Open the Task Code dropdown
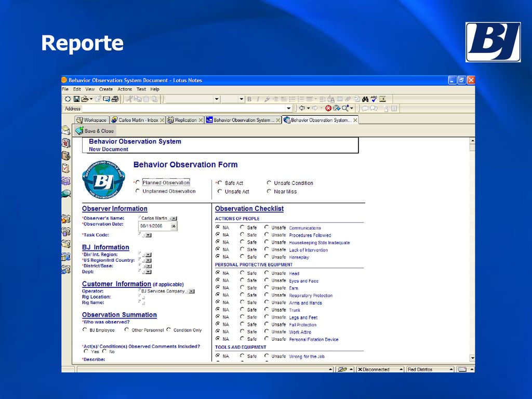Image resolution: width=532 pixels, height=399 pixels. [x=149, y=235]
